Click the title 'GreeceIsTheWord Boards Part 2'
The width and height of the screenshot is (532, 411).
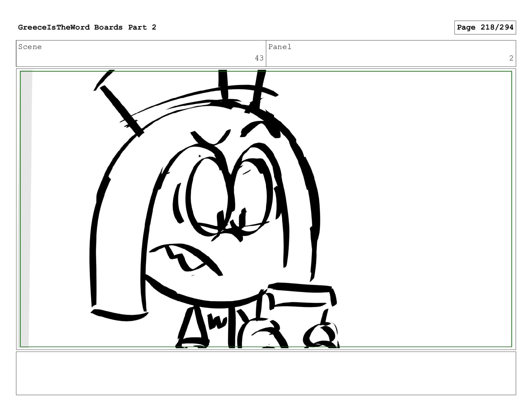click(87, 28)
